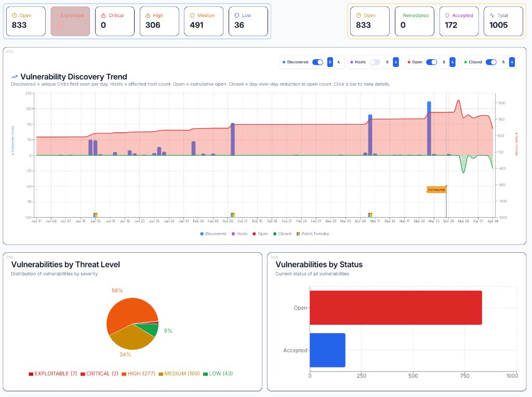Click the Discovered bar near Mar 10
Viewport: 532px width, 397px height.
(370, 135)
